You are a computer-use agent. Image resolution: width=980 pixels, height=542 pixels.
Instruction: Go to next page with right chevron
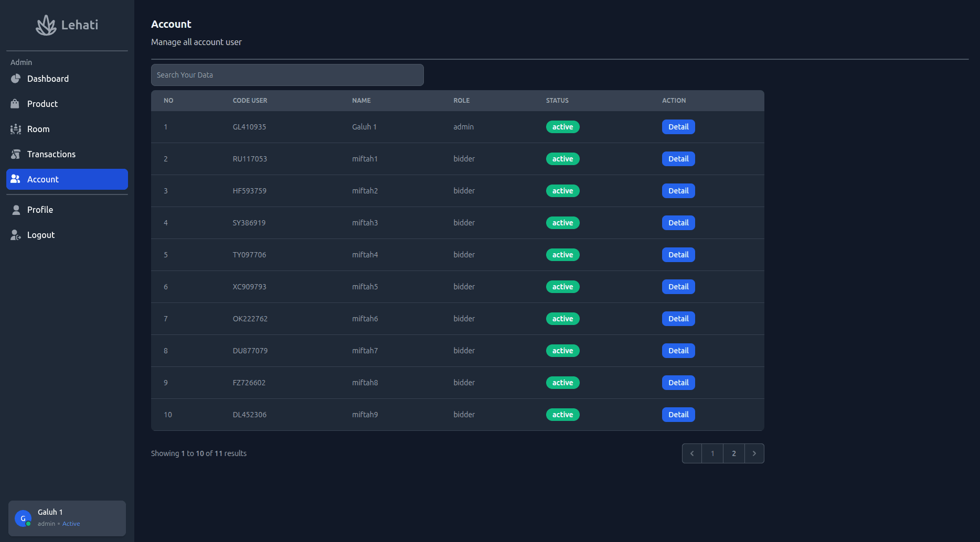tap(754, 453)
